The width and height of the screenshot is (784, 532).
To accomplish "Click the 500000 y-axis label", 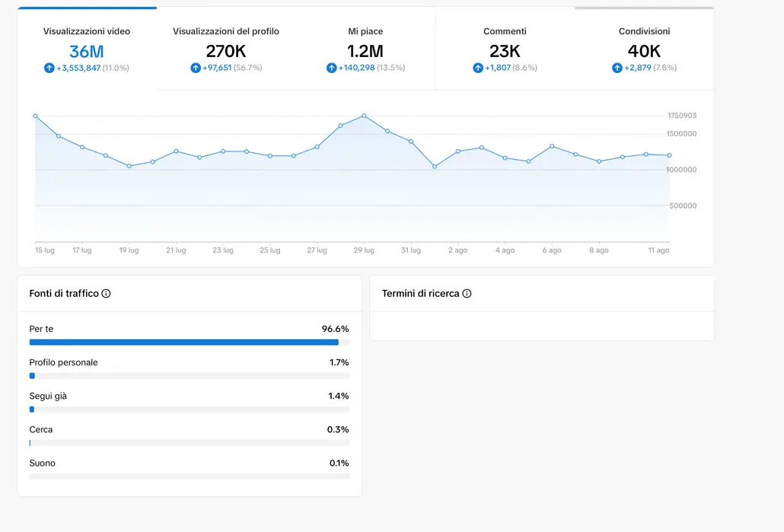I will (683, 205).
